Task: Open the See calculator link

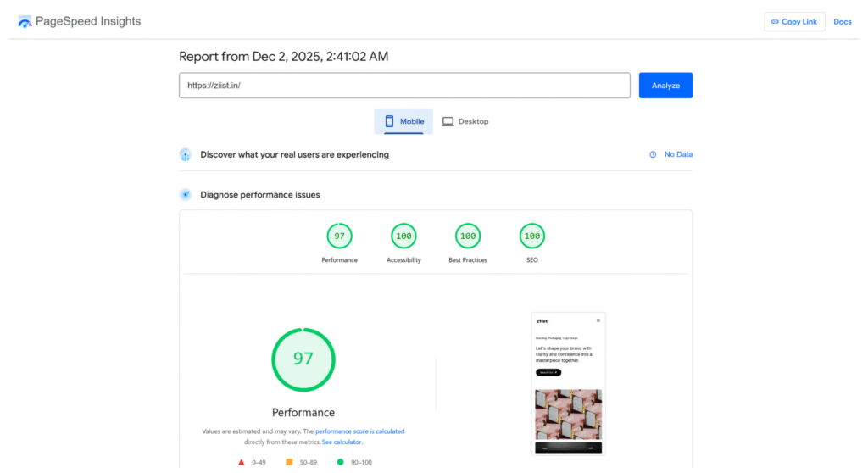Action: [x=342, y=442]
